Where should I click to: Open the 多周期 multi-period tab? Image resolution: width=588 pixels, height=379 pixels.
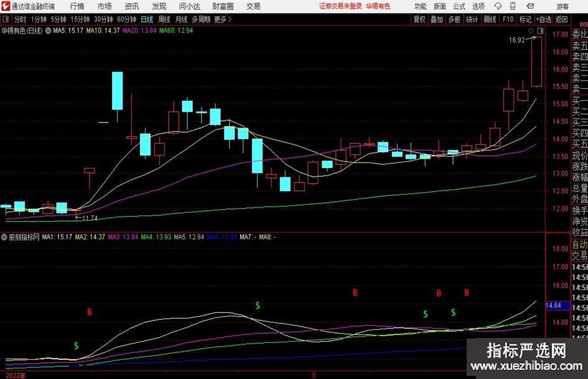(201, 19)
